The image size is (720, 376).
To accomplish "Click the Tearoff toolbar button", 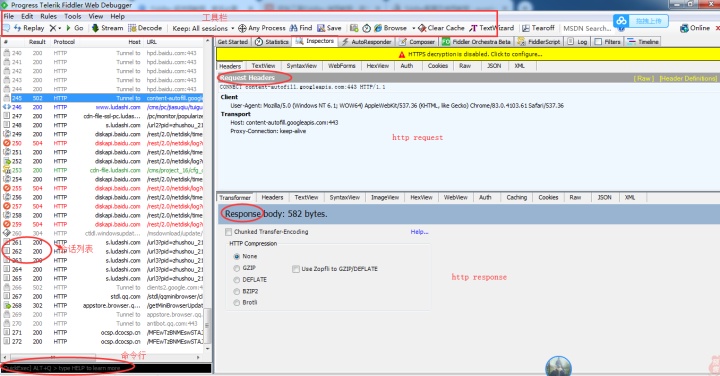I will click(538, 28).
